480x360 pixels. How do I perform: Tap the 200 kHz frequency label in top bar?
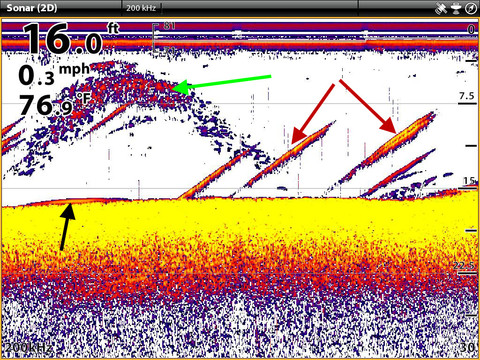pos(141,8)
